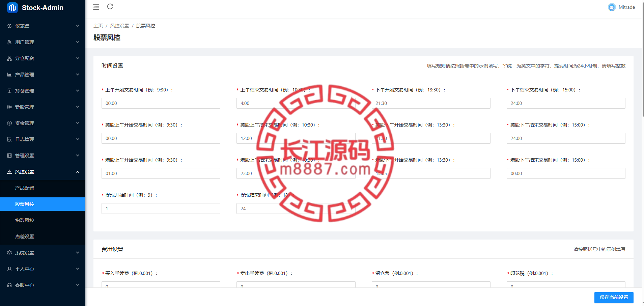Image resolution: width=644 pixels, height=306 pixels.
Task: Click the 仪表盘 dashboard icon
Action: pyautogui.click(x=9, y=26)
